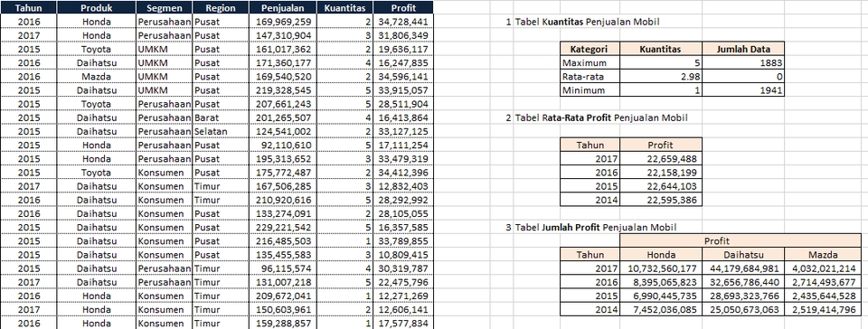Click Honda profit cell 8,395,065,823
Image resolution: width=868 pixels, height=329 pixels.
(x=661, y=283)
